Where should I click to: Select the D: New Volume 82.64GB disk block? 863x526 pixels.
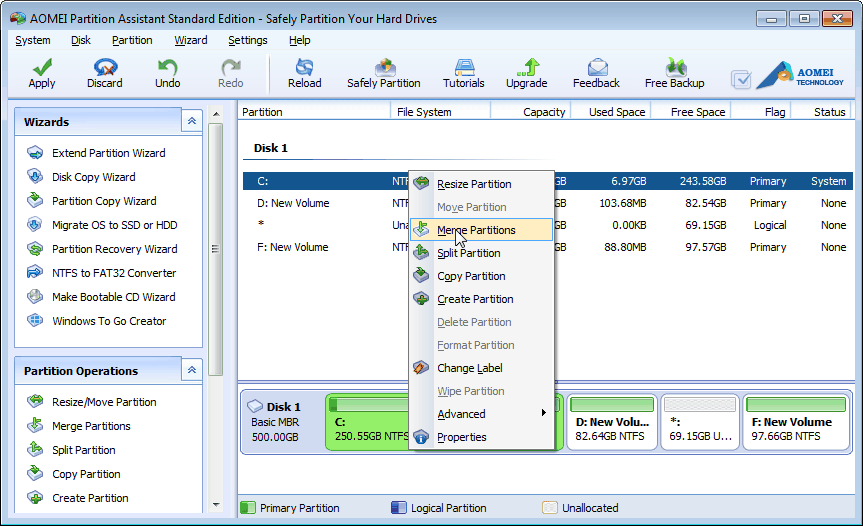612,422
